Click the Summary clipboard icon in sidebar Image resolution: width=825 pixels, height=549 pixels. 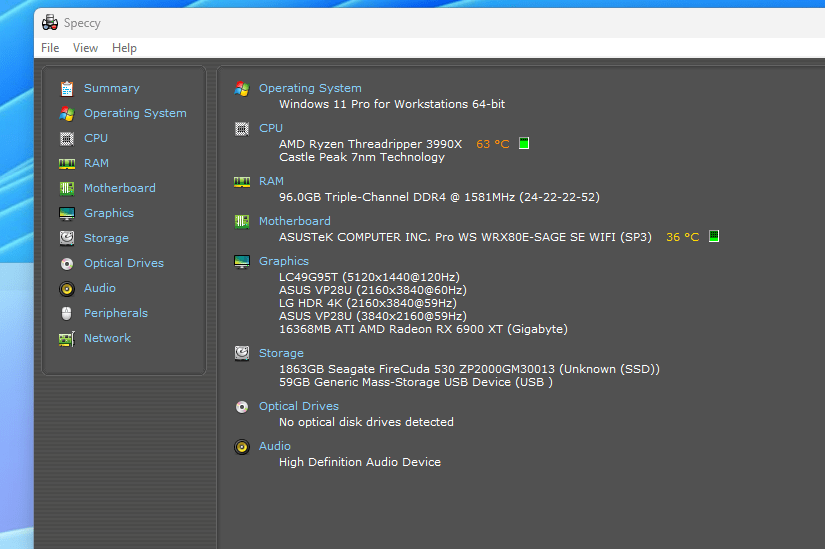(x=67, y=88)
